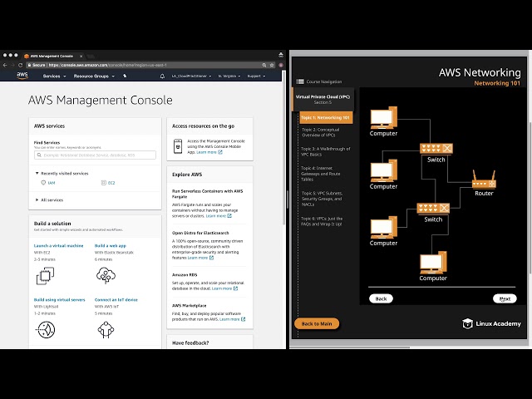Open Build a web app link
This screenshot has height=399, width=532.
111,246
